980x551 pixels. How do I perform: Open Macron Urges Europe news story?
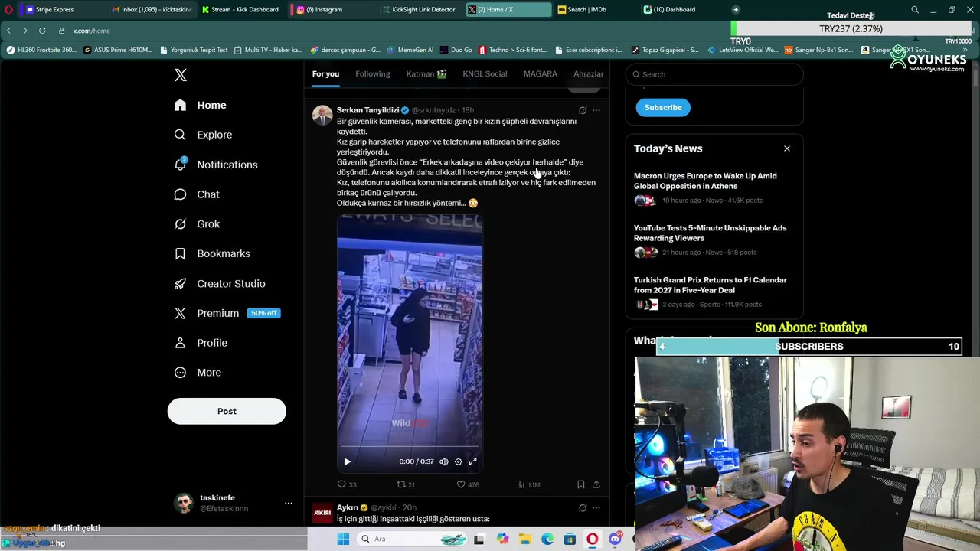pyautogui.click(x=714, y=188)
